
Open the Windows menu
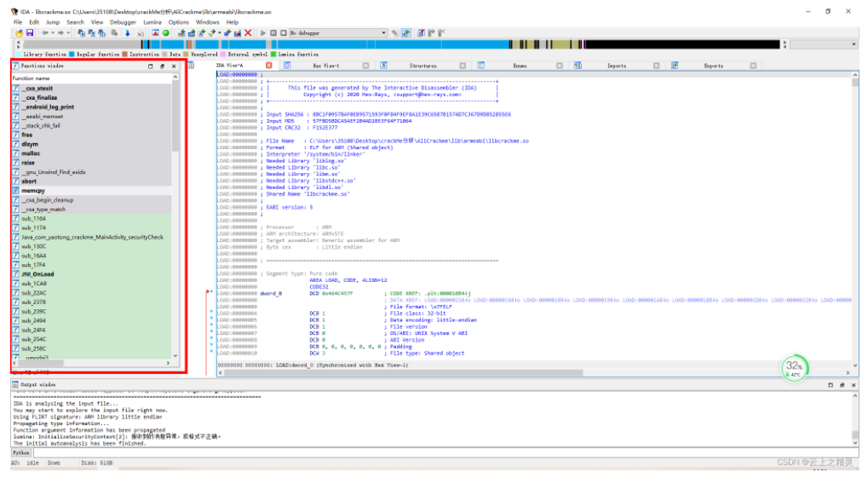pyautogui.click(x=208, y=22)
